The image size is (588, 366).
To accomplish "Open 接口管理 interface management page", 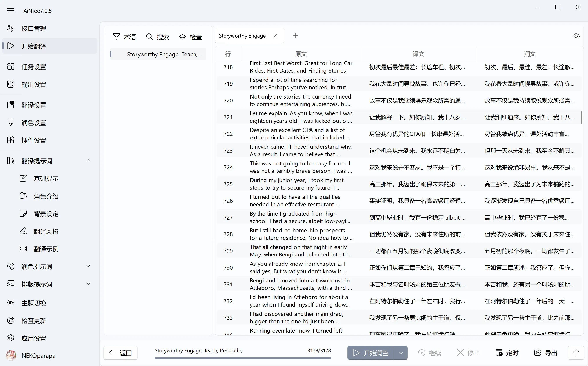I will [34, 29].
